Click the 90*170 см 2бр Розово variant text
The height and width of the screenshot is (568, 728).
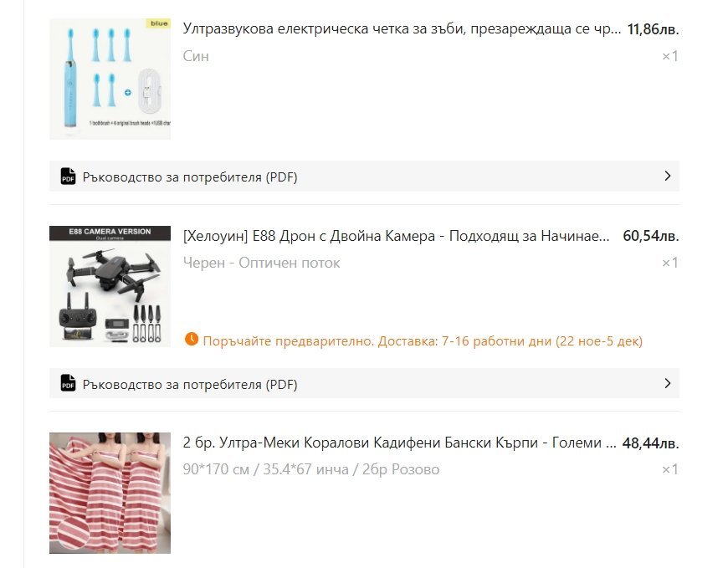click(x=311, y=469)
